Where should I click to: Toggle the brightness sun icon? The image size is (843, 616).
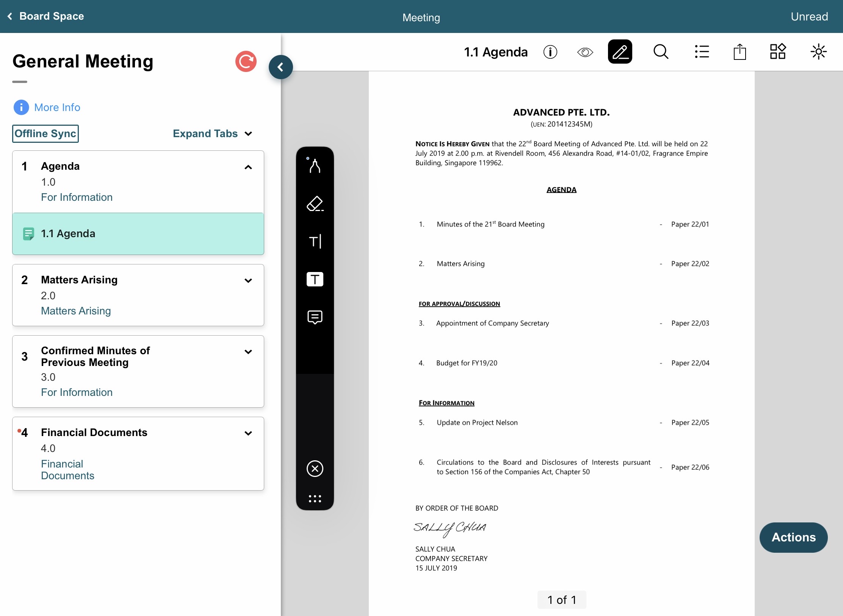click(x=818, y=52)
